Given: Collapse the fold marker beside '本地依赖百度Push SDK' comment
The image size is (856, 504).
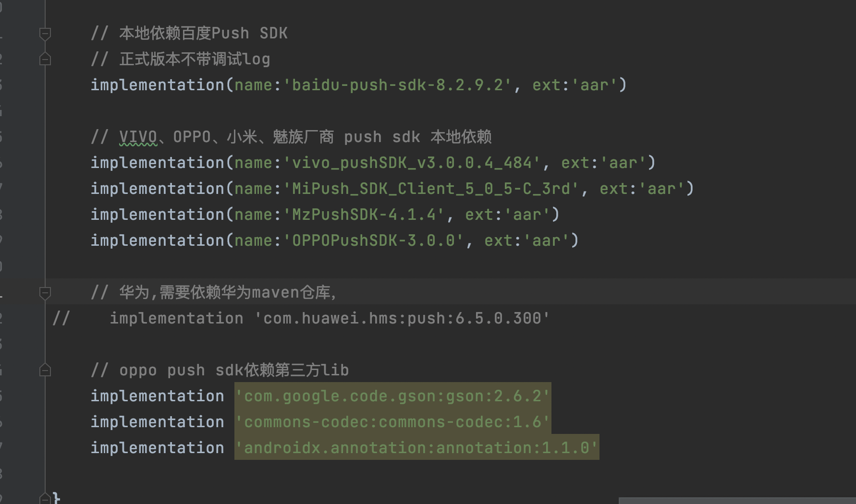Looking at the screenshot, I should pyautogui.click(x=45, y=34).
